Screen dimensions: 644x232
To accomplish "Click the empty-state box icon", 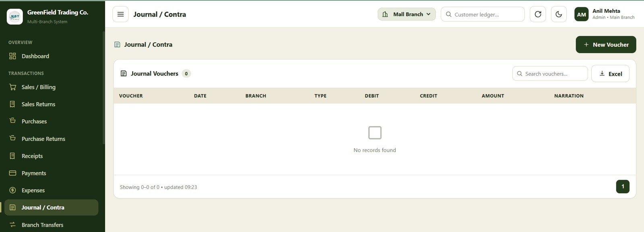I will 375,133.
